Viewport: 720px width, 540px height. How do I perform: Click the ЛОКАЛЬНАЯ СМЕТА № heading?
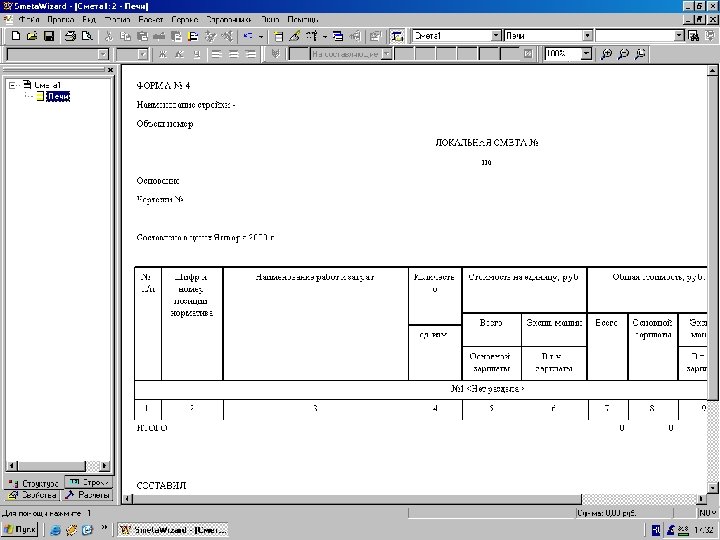tap(487, 143)
